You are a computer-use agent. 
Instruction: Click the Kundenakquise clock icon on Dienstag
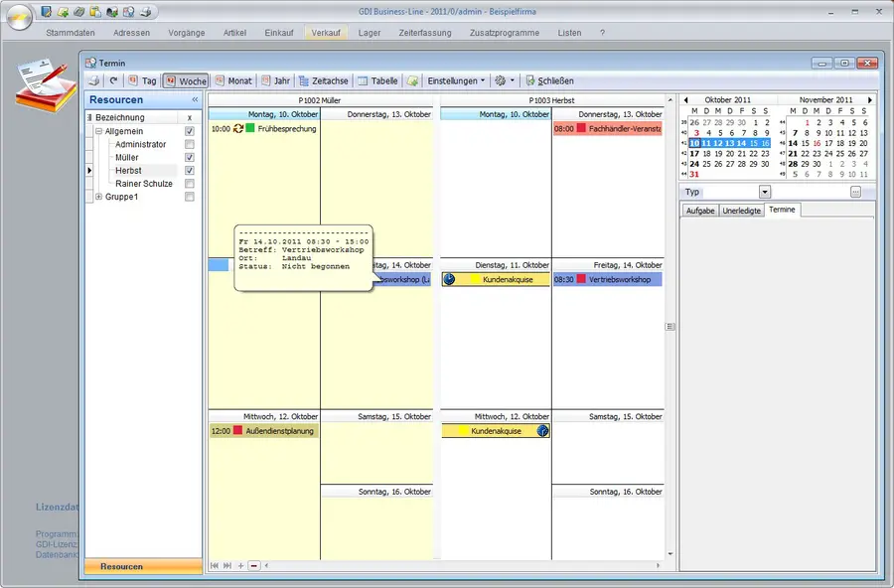pos(449,280)
